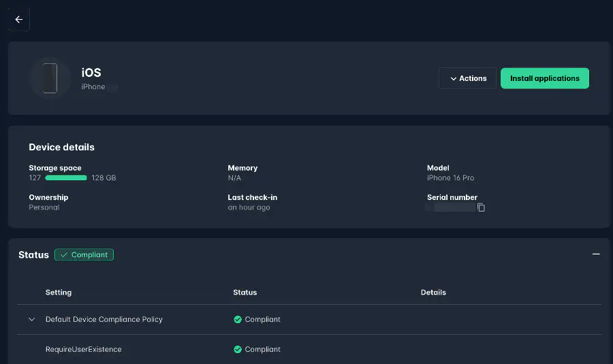
Task: Click the iOS device title
Action: click(91, 73)
